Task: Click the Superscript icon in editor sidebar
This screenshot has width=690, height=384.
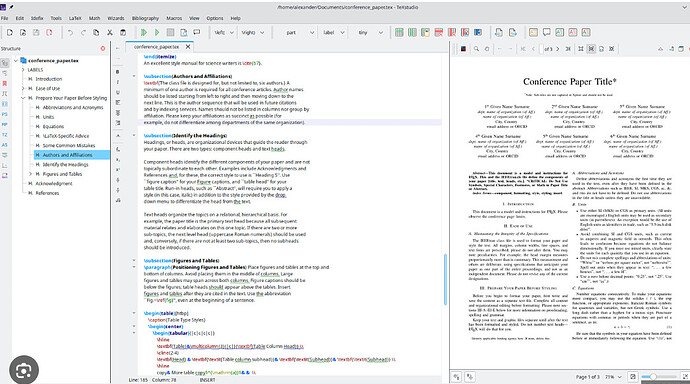Action: [x=117, y=170]
